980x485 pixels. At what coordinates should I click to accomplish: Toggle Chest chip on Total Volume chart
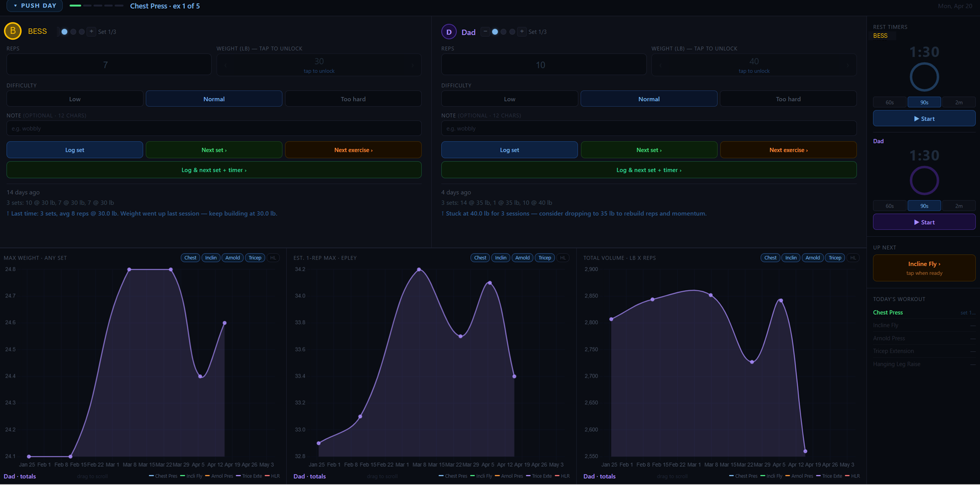770,258
